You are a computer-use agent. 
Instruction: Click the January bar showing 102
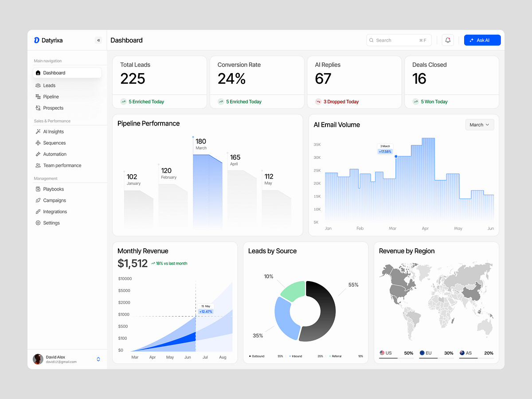pyautogui.click(x=139, y=209)
